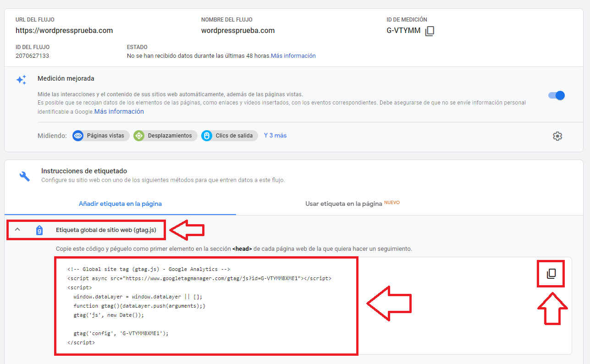Copy the gtag.js code snippet

click(551, 274)
